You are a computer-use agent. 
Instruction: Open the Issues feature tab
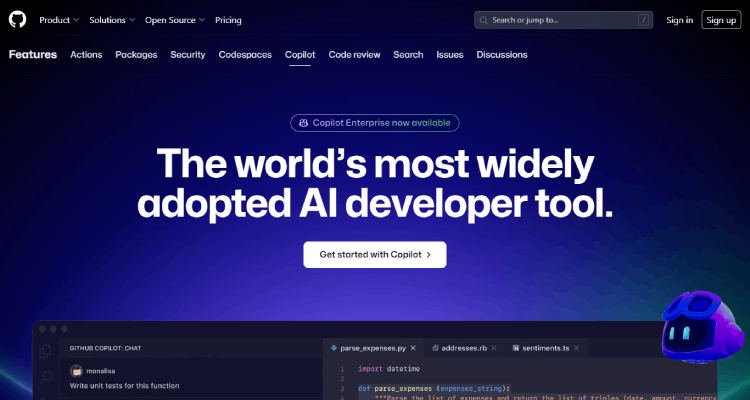tap(450, 55)
